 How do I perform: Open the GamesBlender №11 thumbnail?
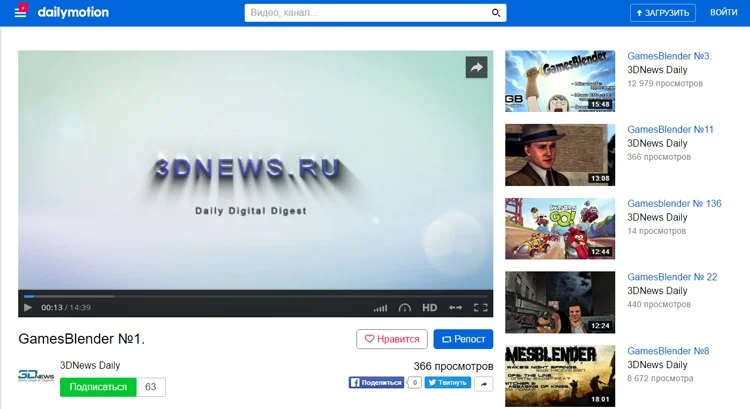tap(560, 155)
